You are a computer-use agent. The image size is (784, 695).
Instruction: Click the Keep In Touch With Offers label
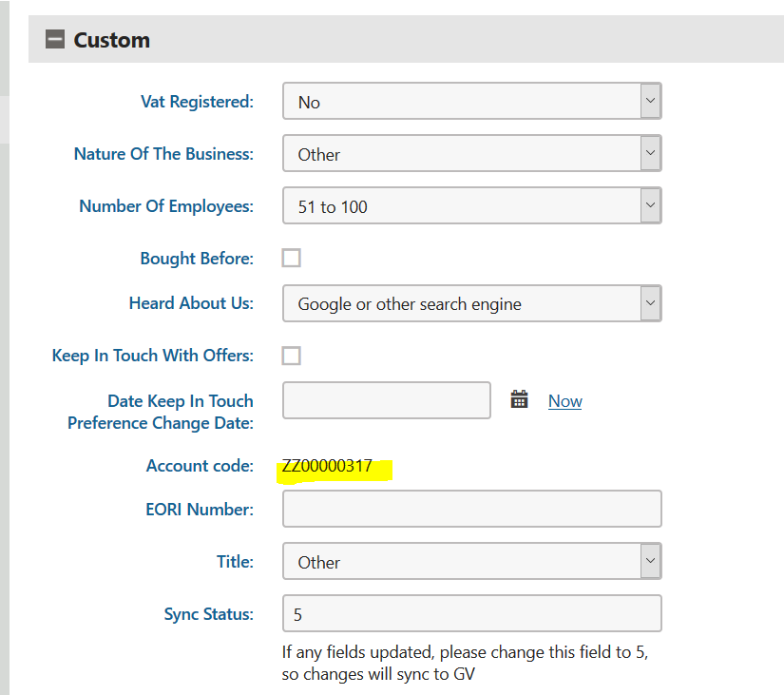point(153,356)
